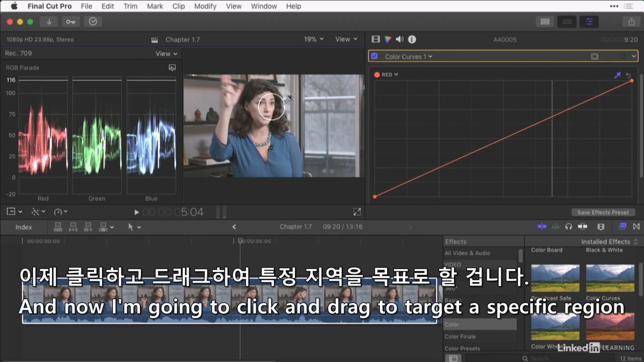
Task: Open the crop transform tools dropdown
Action: pyautogui.click(x=15, y=212)
